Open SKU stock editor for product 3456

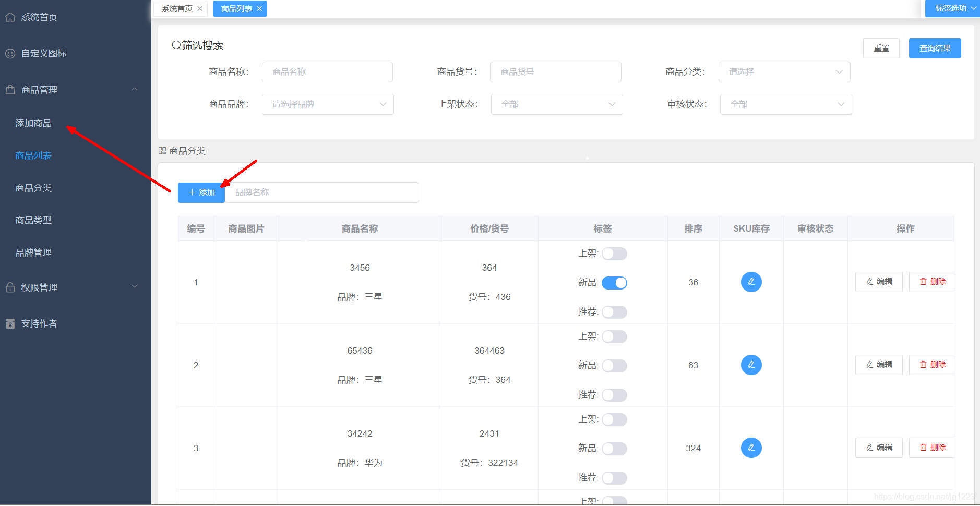tap(751, 282)
